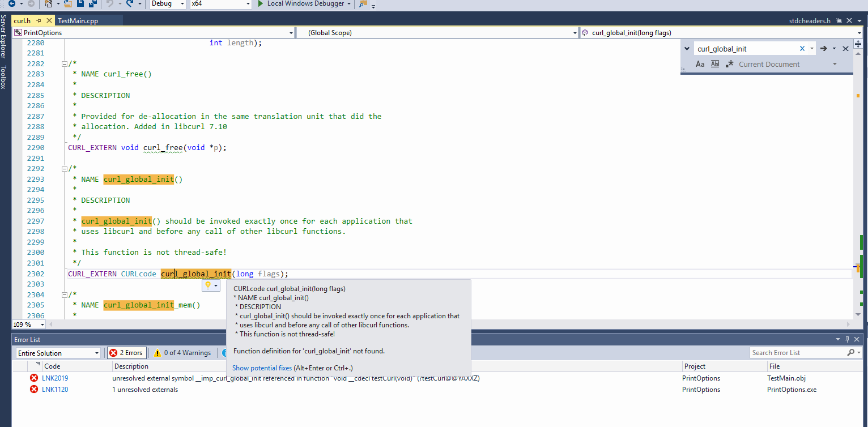This screenshot has height=427, width=868.
Task: Open the find box search history dropdown
Action: tap(812, 49)
